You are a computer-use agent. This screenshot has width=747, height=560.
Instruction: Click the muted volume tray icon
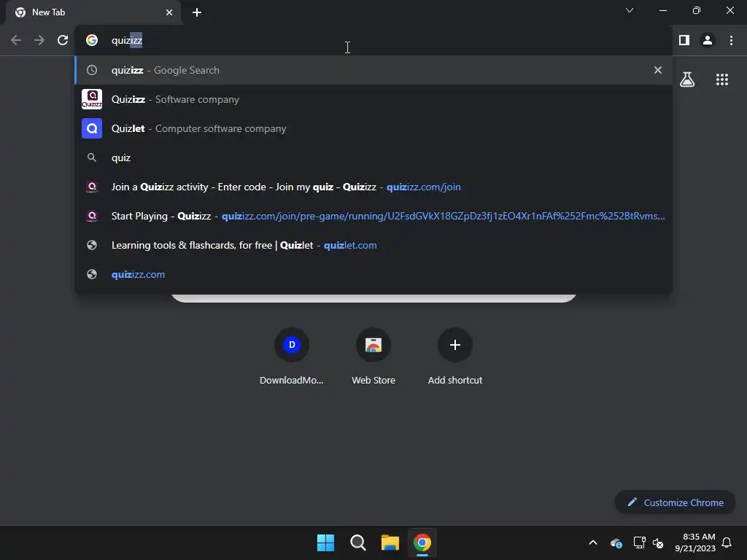[659, 542]
